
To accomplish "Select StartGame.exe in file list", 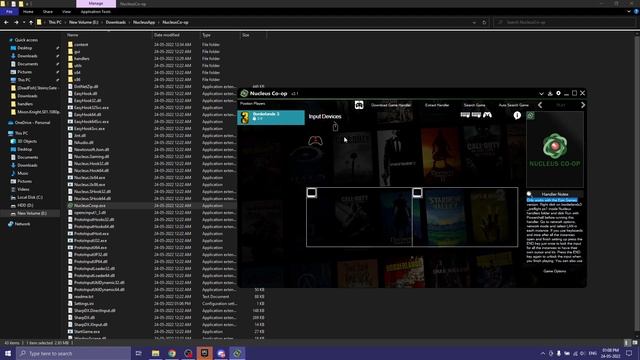I will pyautogui.click(x=87, y=331).
